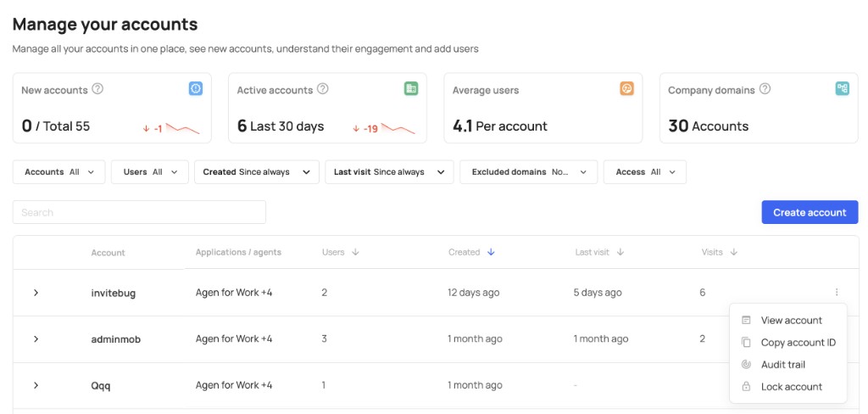This screenshot has height=414, width=868.
Task: Open the Access All filter dropdown
Action: 645,172
